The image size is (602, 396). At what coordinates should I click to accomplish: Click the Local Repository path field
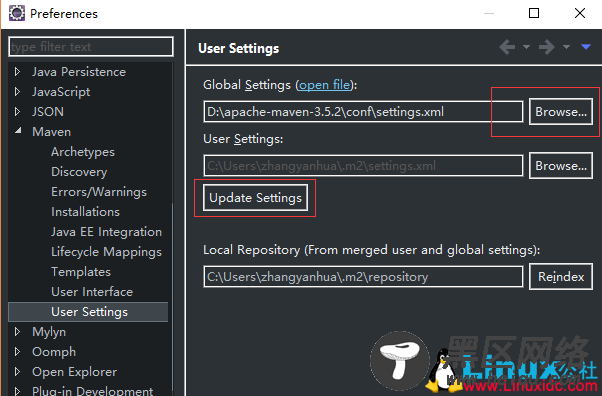coord(363,277)
